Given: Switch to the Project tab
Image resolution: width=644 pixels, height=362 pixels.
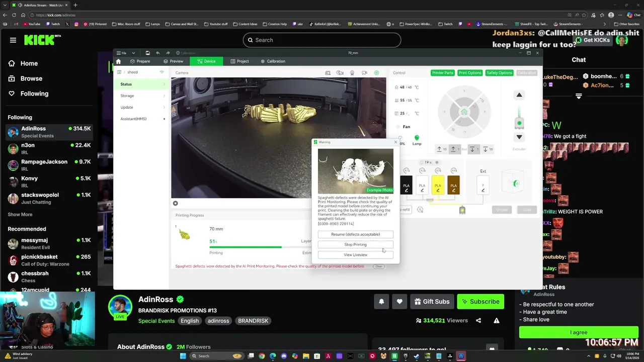Looking at the screenshot, I should (239, 61).
